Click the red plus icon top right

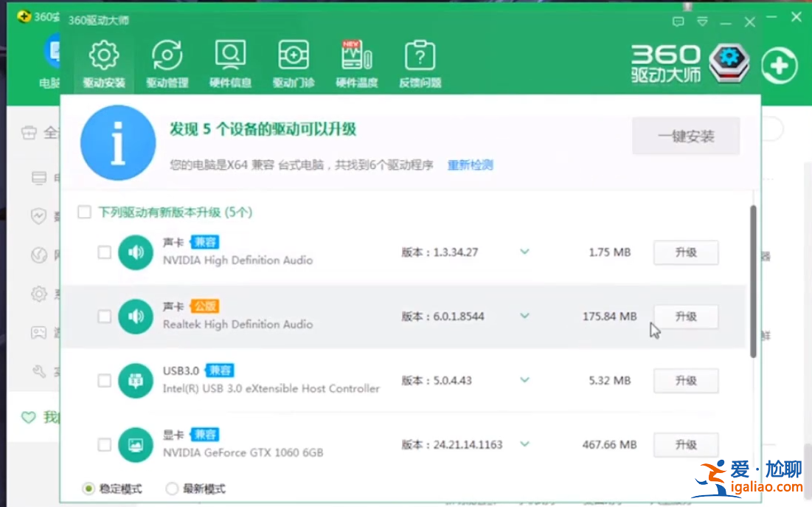coord(779,64)
